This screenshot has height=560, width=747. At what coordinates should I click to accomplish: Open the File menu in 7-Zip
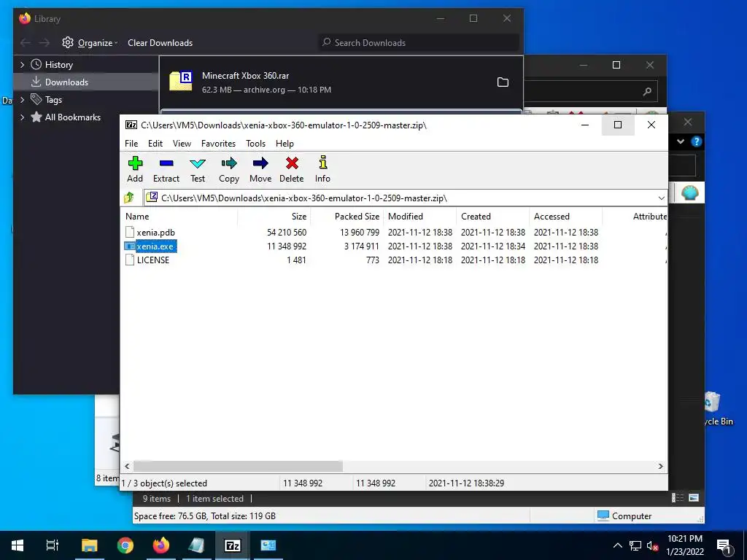point(131,144)
